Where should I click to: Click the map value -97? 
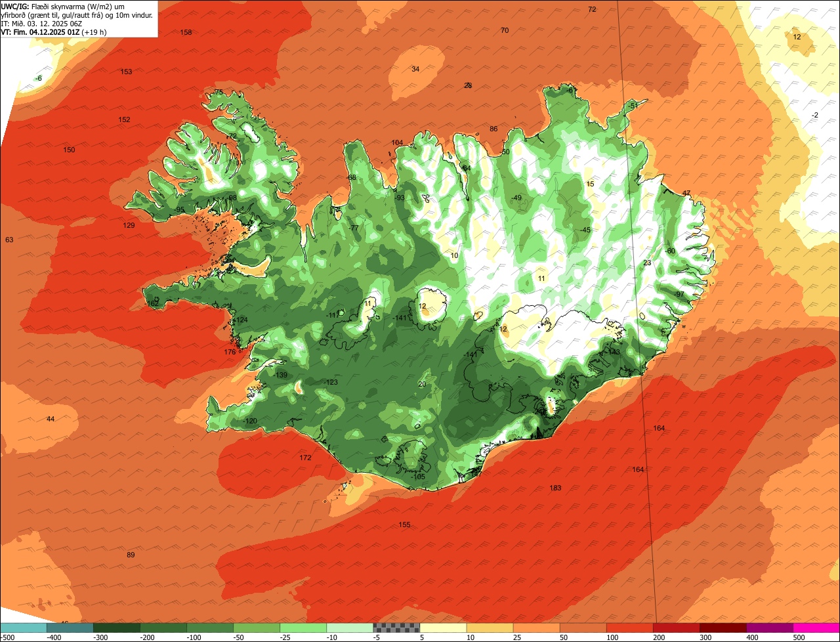[679, 294]
